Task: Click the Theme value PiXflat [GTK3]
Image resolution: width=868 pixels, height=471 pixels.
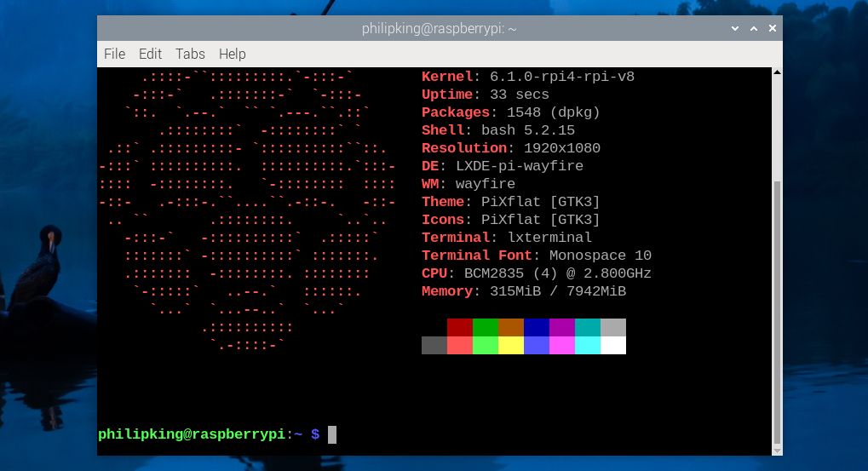Action: [x=540, y=202]
